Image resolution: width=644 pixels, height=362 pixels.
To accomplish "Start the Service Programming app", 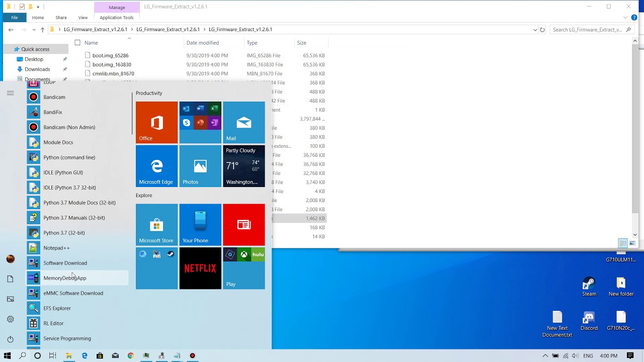I will (x=77, y=338).
